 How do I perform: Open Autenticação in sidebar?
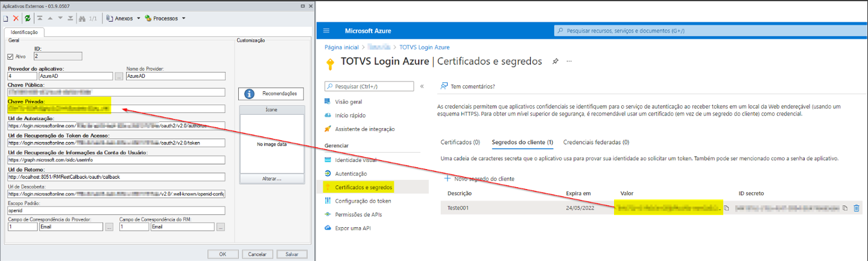tap(350, 173)
